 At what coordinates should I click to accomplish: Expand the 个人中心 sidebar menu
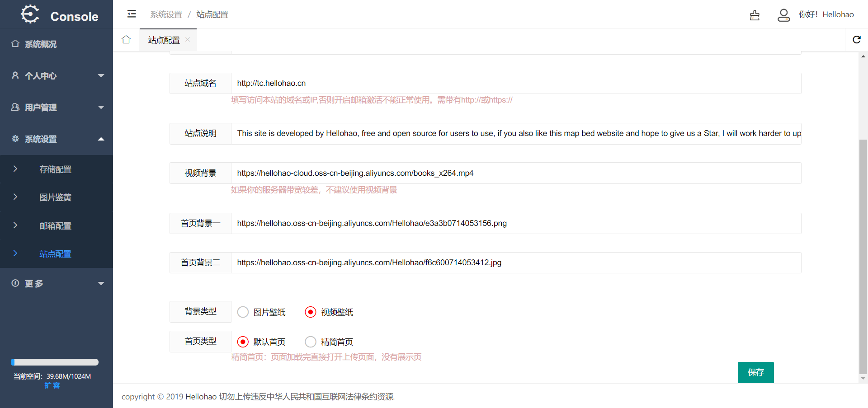click(56, 76)
